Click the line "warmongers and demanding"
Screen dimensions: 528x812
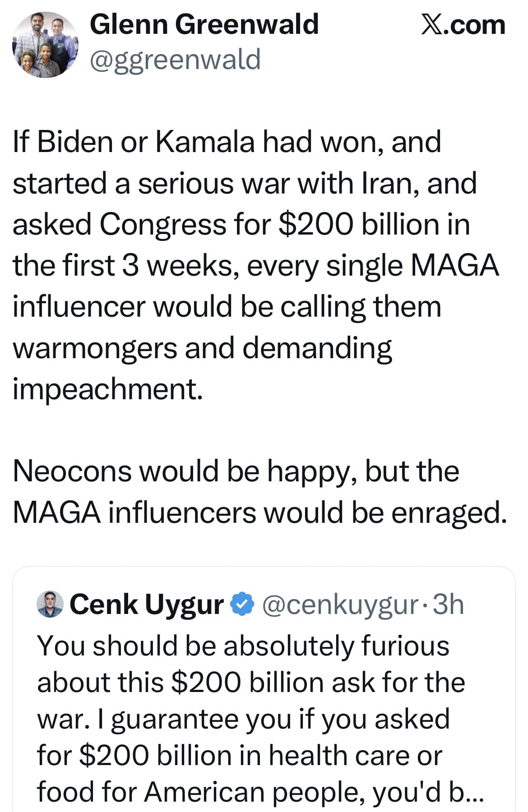pos(202,348)
